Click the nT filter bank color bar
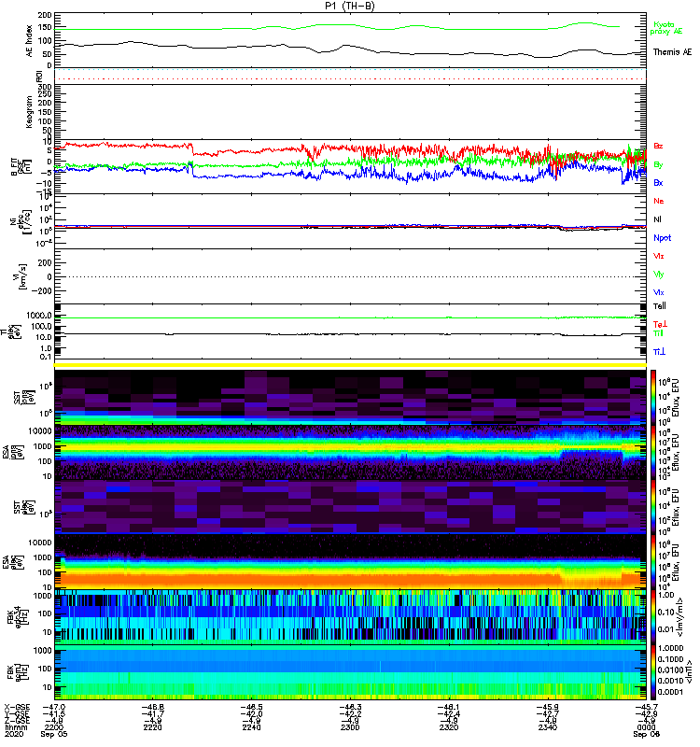The width and height of the screenshot is (700, 747). pos(652,672)
